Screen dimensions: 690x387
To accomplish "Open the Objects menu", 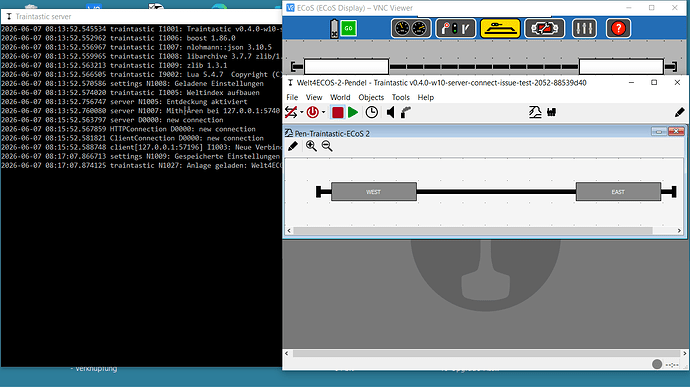I will pos(371,97).
